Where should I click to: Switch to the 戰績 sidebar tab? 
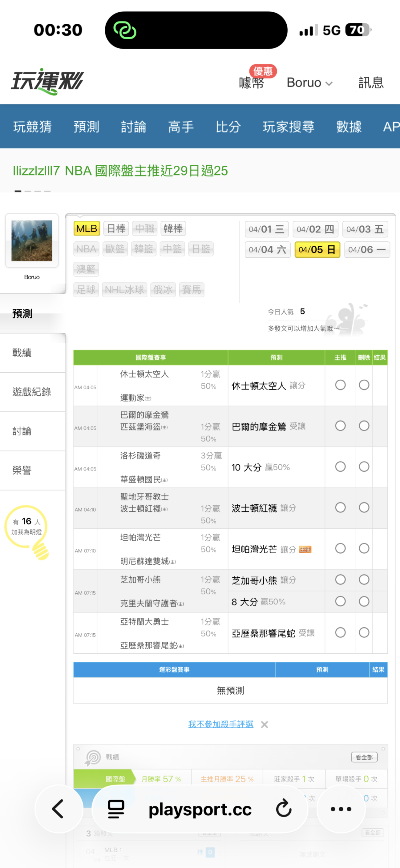tap(22, 353)
